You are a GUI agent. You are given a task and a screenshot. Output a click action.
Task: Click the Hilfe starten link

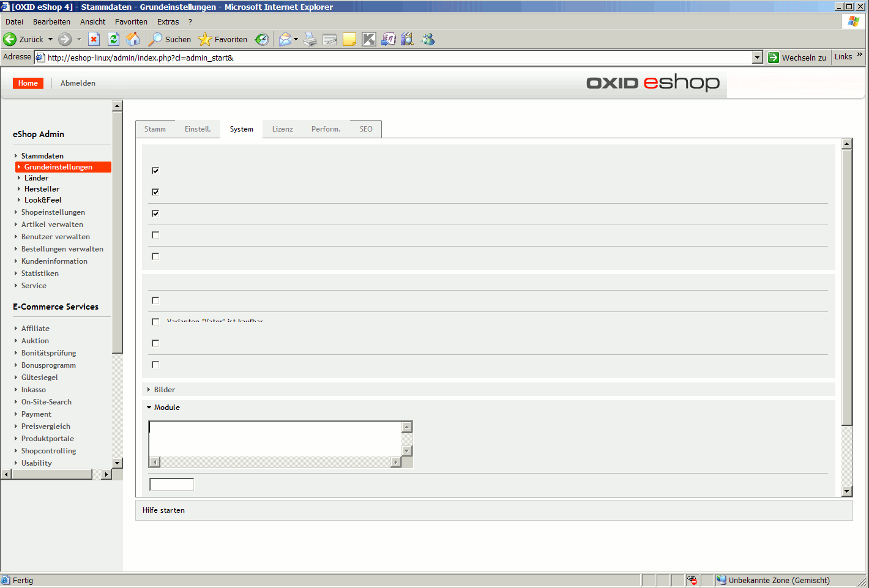point(163,510)
